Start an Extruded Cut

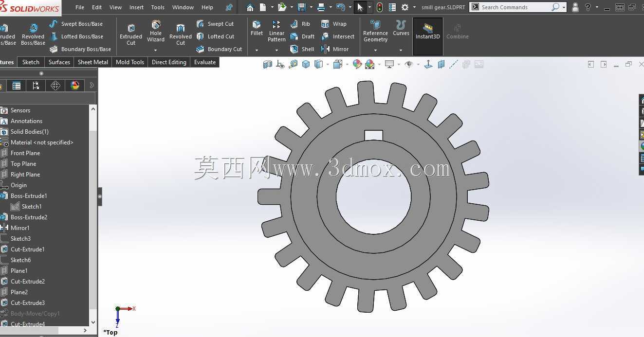(131, 34)
